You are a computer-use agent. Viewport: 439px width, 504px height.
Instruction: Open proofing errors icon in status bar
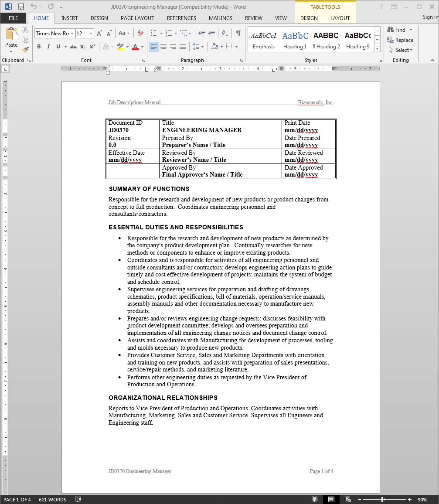(x=78, y=499)
